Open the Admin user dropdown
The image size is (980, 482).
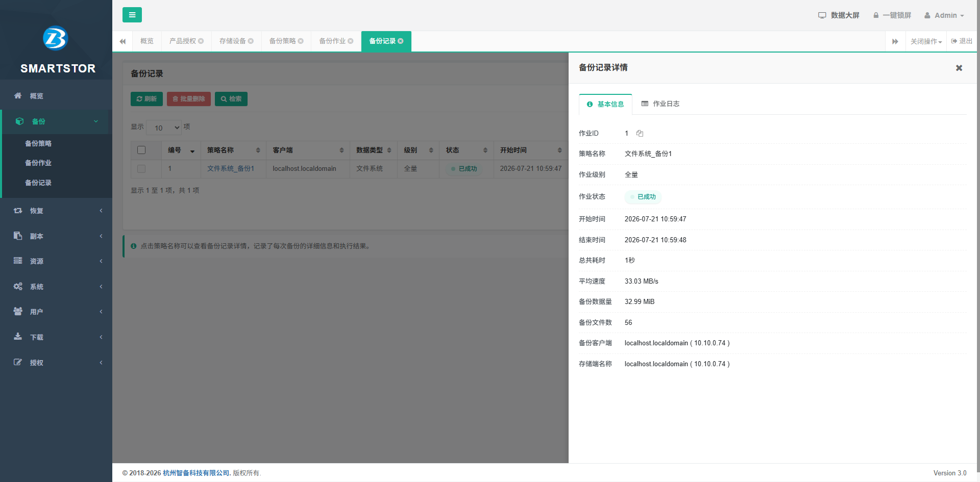pyautogui.click(x=944, y=15)
